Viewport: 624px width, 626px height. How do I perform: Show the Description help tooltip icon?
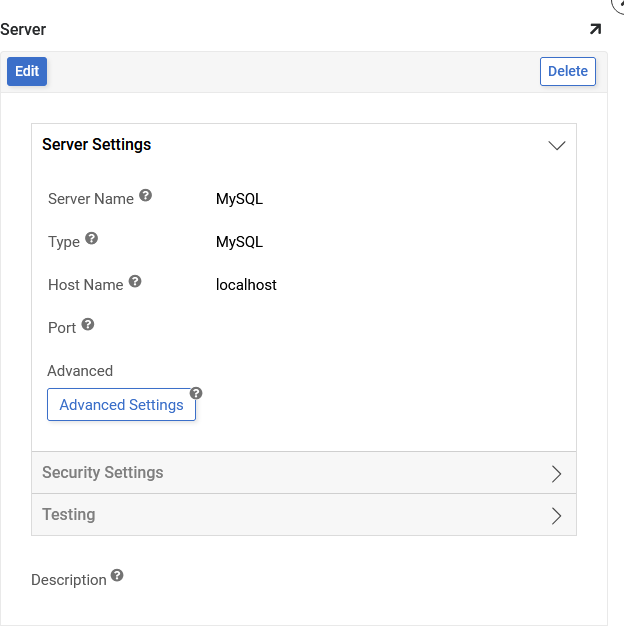[x=117, y=576]
